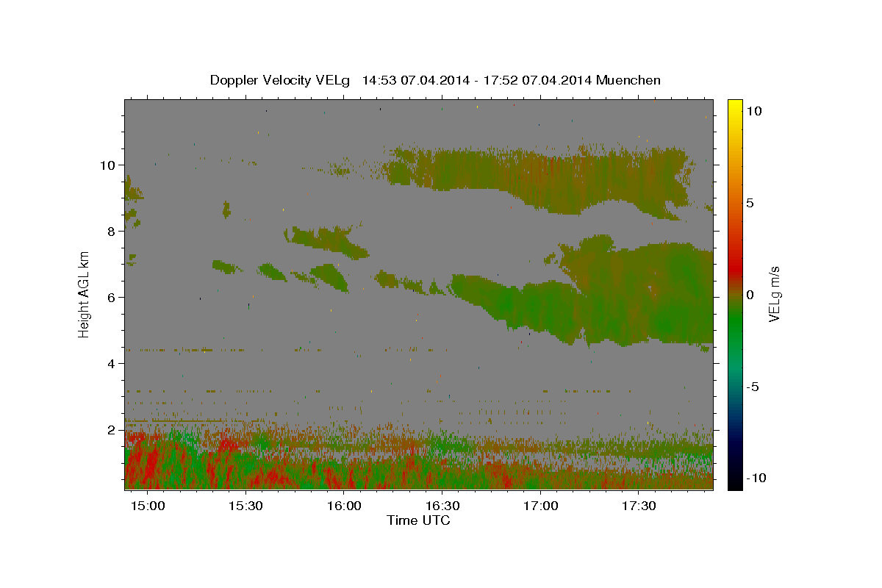Click the small cloud patch at 8 km near 16:00

pyautogui.click(x=327, y=242)
